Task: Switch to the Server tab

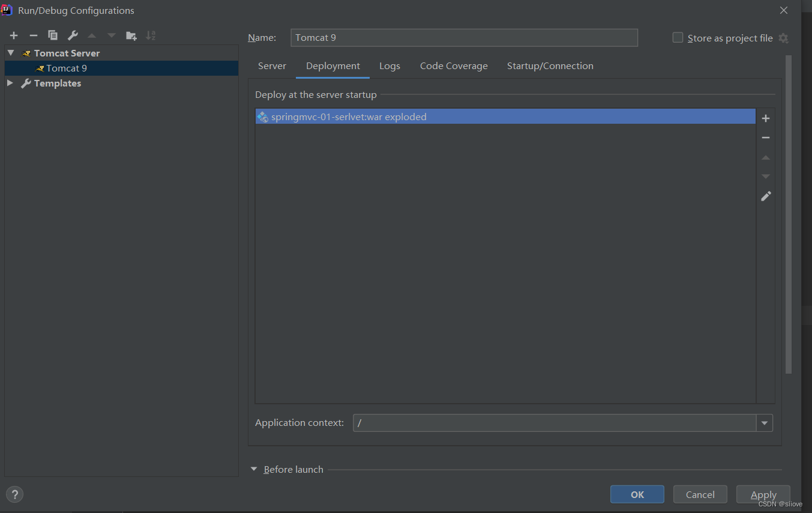Action: [272, 66]
